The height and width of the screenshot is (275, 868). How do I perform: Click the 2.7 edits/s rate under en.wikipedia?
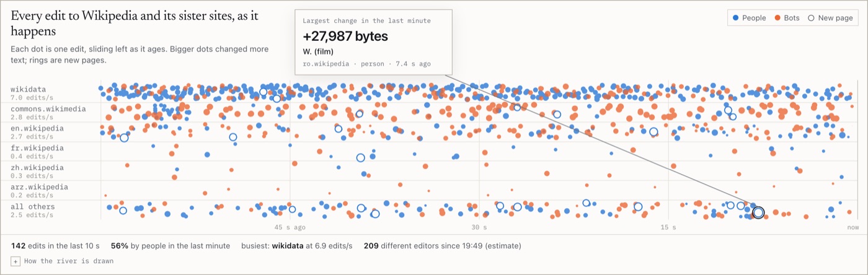coord(32,137)
